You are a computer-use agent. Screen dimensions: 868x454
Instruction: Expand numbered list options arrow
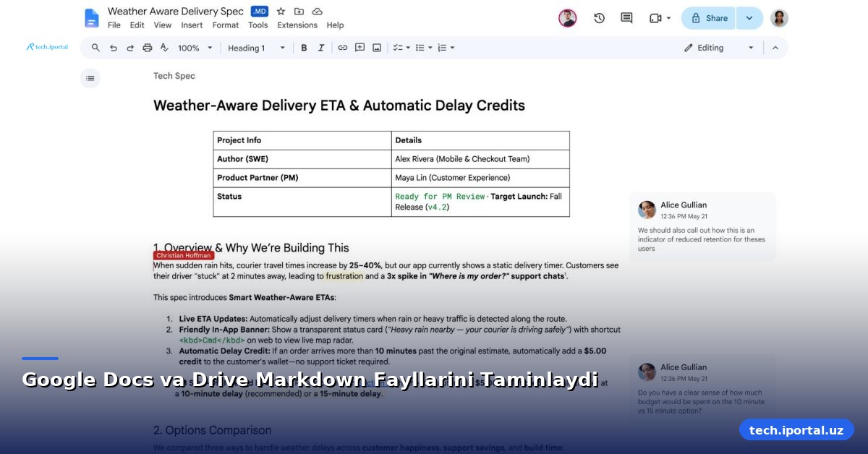coord(453,48)
